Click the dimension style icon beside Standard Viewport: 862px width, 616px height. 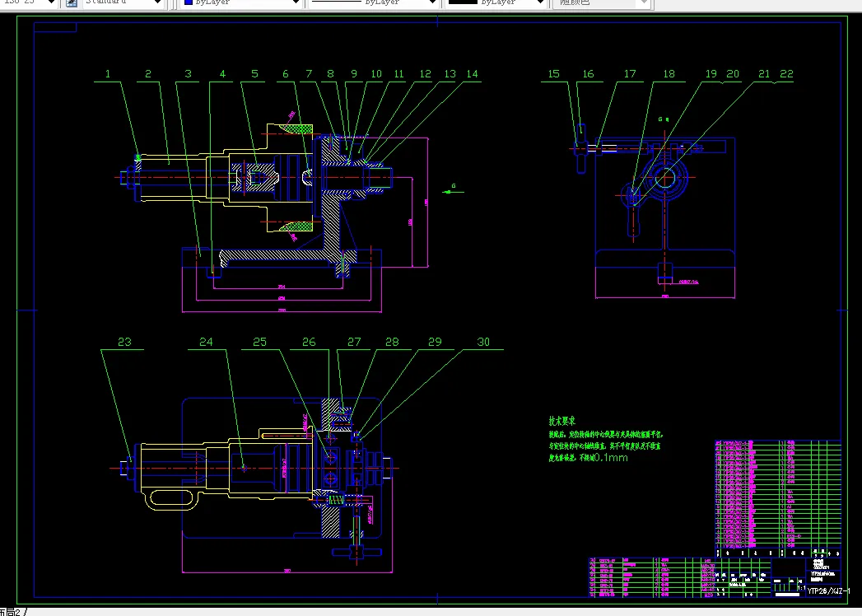[x=72, y=2]
